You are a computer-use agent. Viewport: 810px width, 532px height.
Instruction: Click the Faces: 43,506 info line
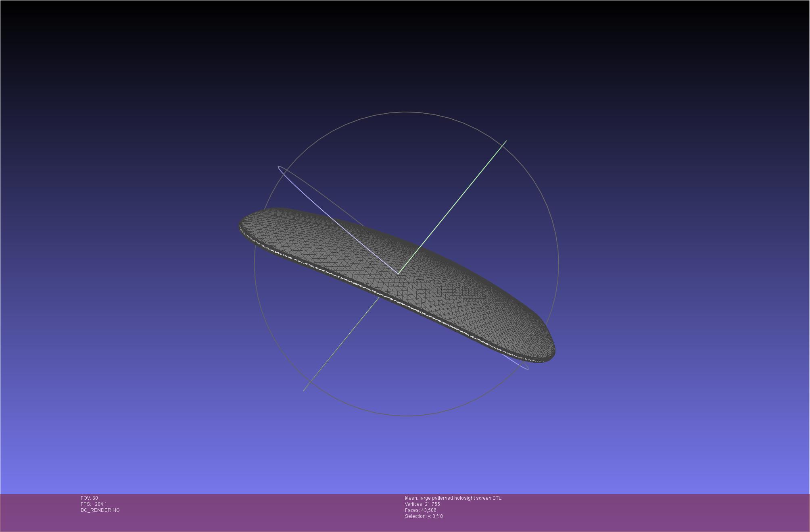(420, 510)
